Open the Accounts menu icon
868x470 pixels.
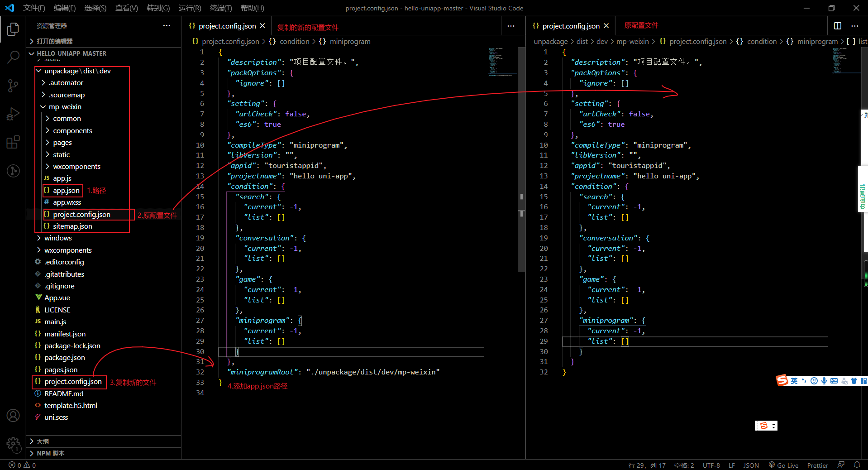[x=13, y=415]
